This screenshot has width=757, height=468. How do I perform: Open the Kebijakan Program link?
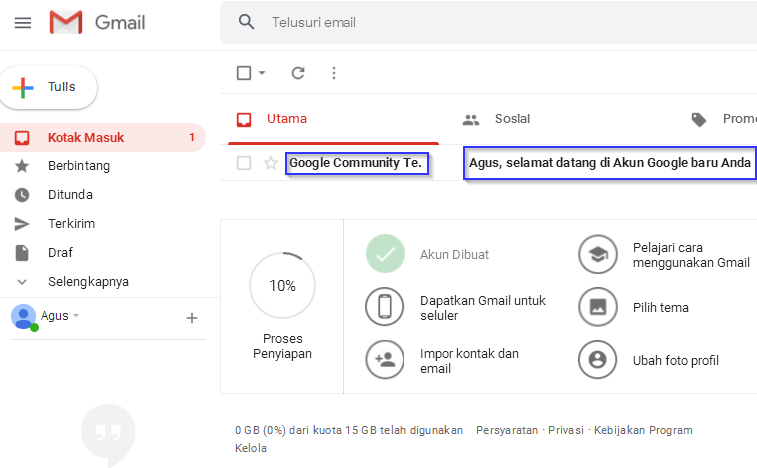click(x=643, y=430)
